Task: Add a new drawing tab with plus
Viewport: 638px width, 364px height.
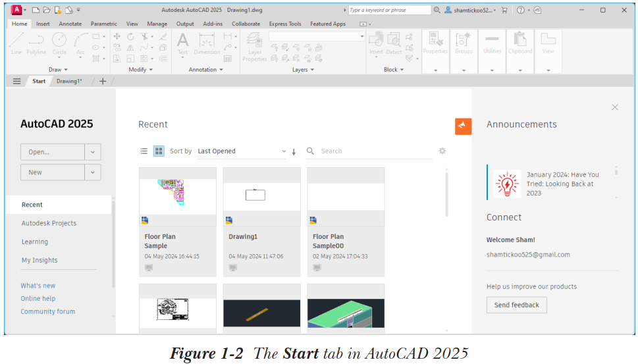Action: pos(103,82)
